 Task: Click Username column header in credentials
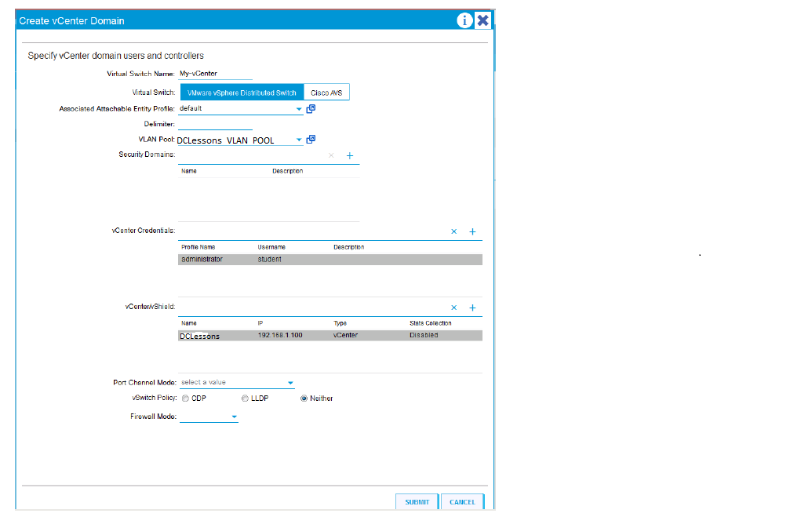click(271, 247)
